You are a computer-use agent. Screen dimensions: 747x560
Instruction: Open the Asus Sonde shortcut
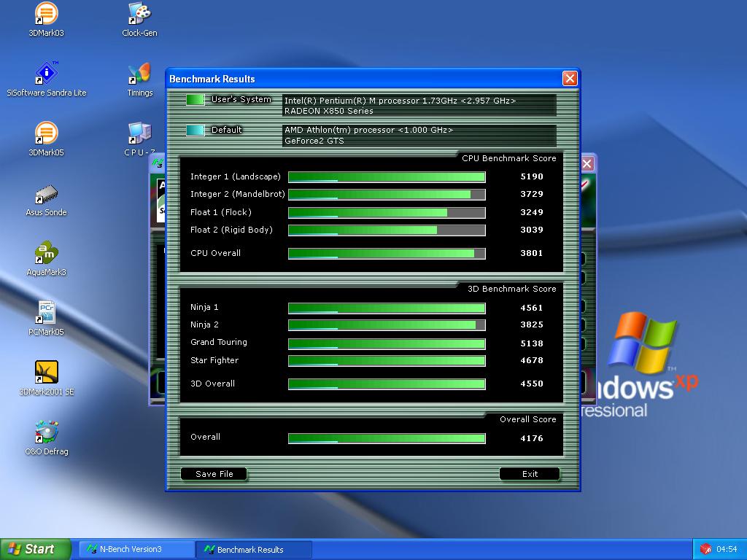[x=47, y=195]
